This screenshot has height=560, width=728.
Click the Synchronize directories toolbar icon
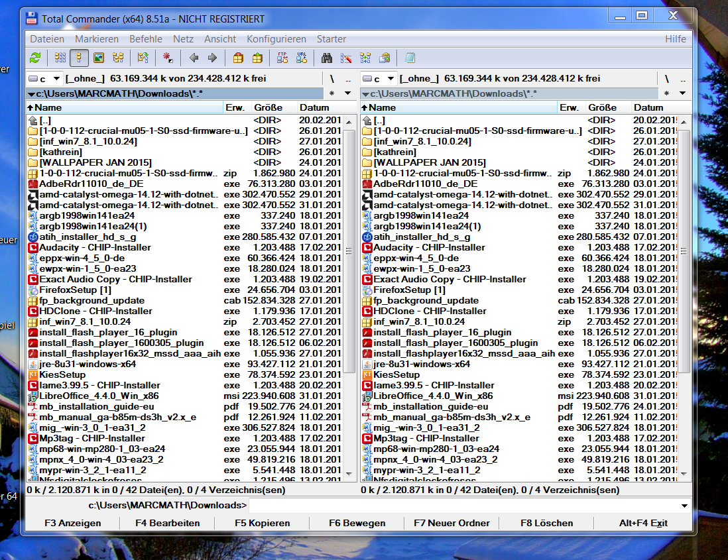click(365, 58)
